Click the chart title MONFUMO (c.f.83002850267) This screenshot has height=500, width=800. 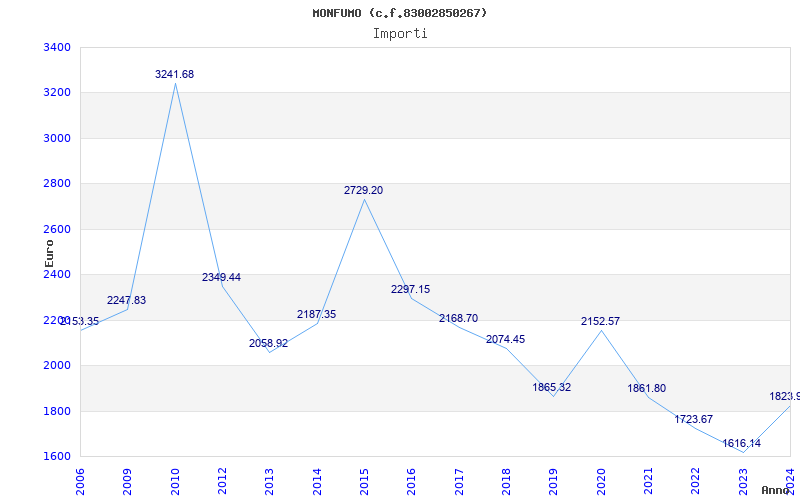point(400,13)
